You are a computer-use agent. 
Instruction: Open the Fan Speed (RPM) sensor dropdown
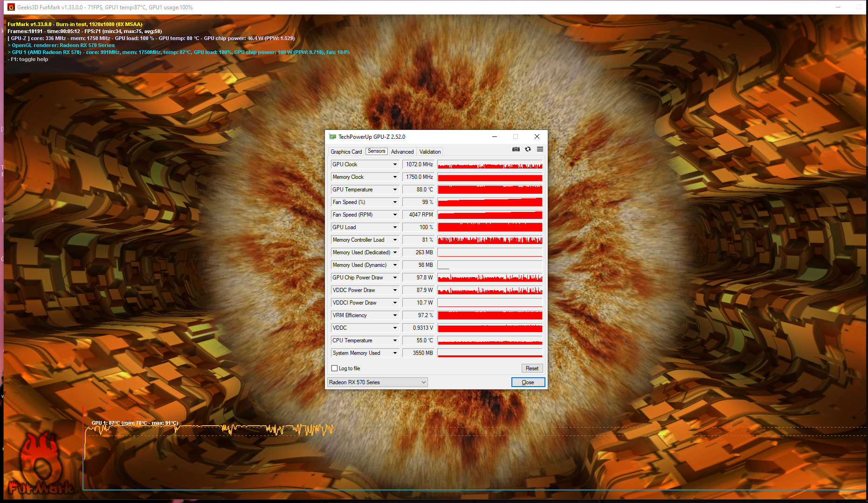click(395, 215)
